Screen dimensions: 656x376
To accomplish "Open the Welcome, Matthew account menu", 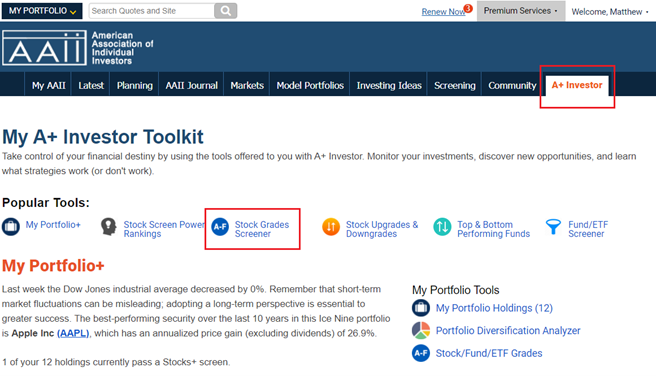I will [610, 12].
